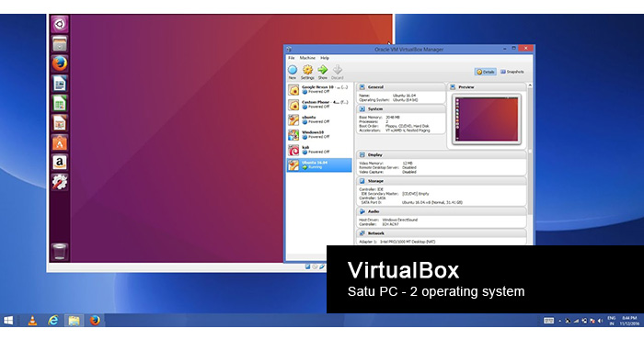Click the network signal tray icon
The height and width of the screenshot is (340, 644).
pyautogui.click(x=576, y=321)
